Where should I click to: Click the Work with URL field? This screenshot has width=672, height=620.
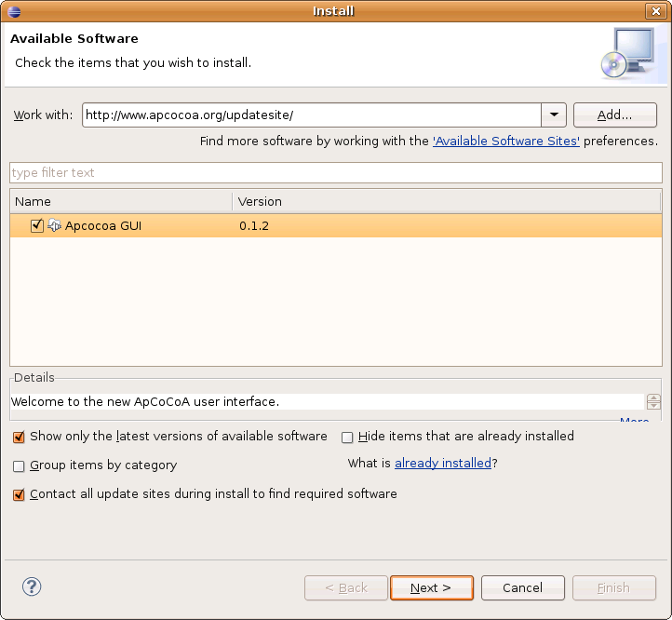tap(312, 115)
